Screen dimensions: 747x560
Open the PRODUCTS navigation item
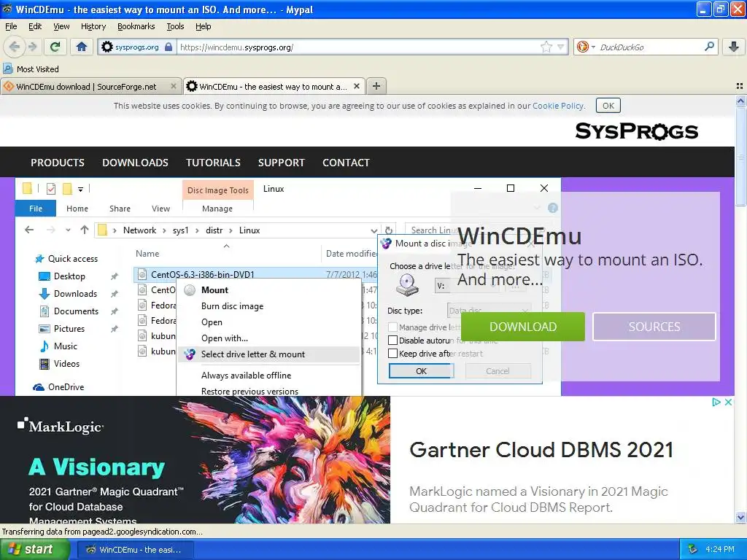tap(58, 163)
